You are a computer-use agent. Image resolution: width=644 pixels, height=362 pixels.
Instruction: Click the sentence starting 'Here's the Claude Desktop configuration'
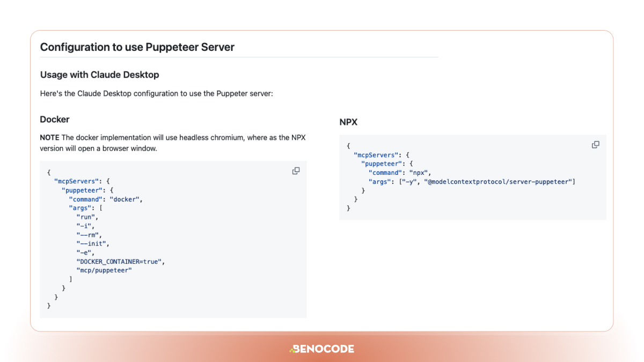coord(157,93)
